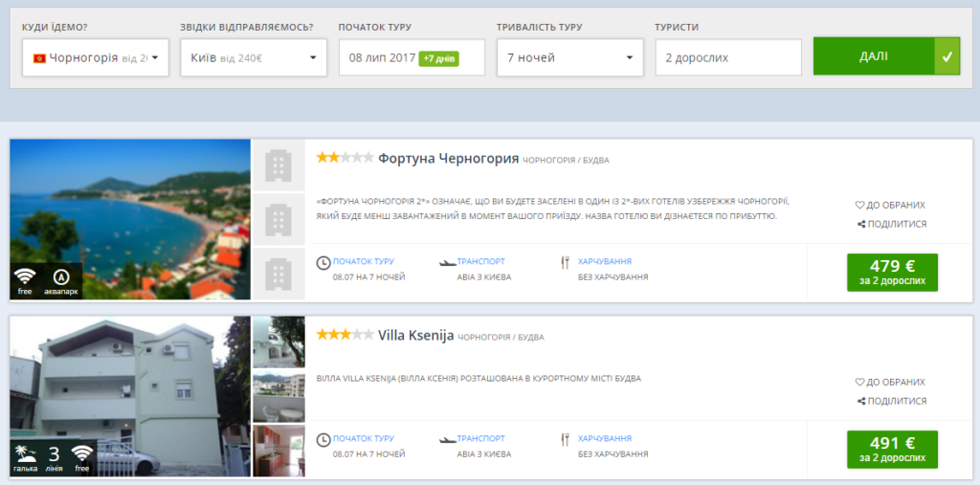980x485 pixels.
Task: Select the second placeholder thumbnail for Фортуна Черногория
Action: (278, 219)
